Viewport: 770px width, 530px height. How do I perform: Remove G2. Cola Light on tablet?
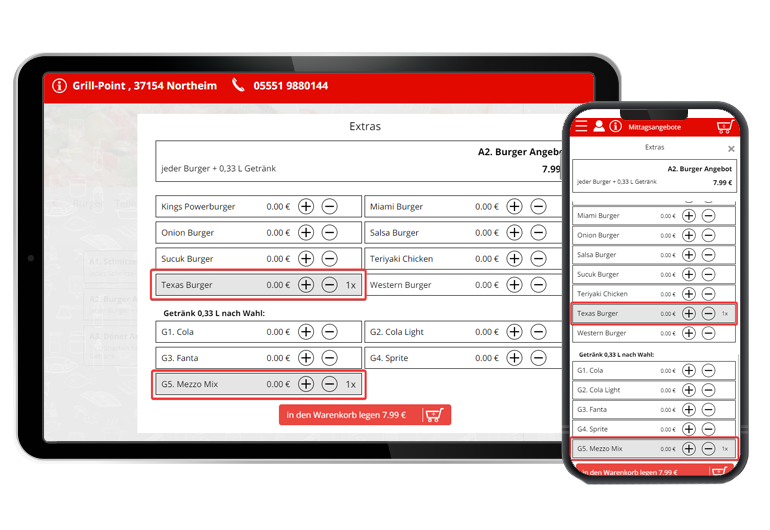(538, 332)
